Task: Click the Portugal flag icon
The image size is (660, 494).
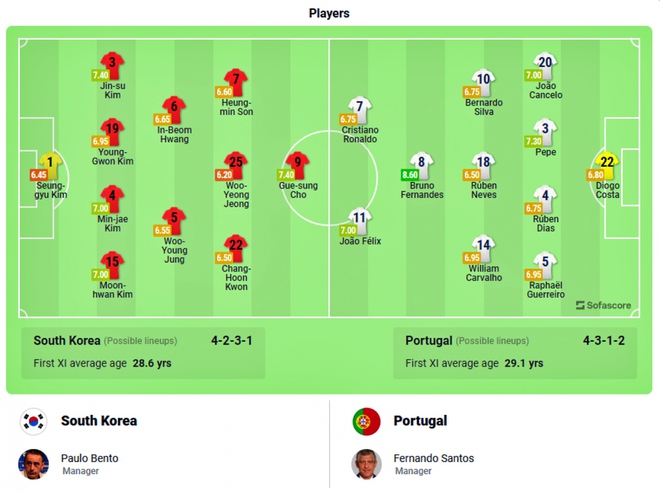Action: [366, 421]
